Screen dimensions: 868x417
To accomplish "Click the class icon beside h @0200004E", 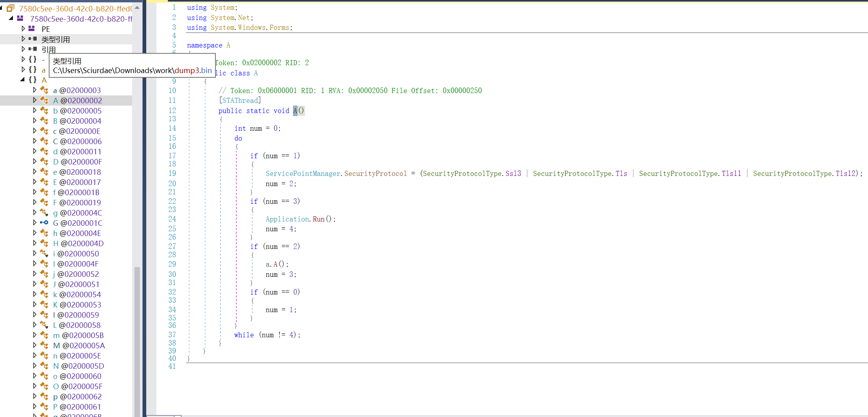I will click(x=44, y=233).
